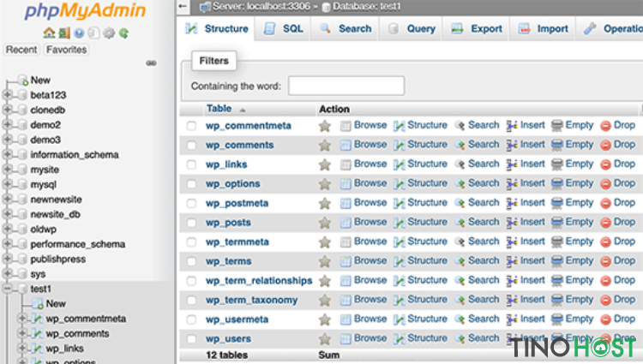Click Insert icon in wp_termmeta row
This screenshot has width=643, height=364.
512,242
